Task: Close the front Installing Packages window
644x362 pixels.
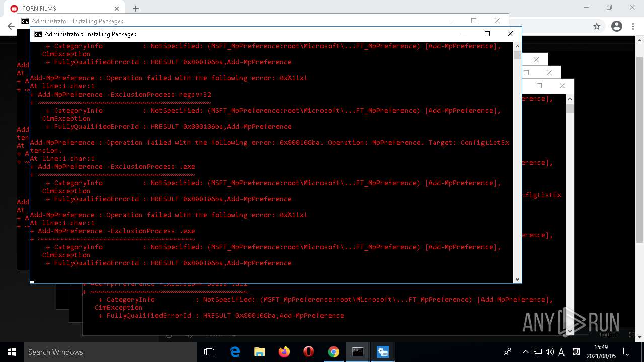Action: 510,34
